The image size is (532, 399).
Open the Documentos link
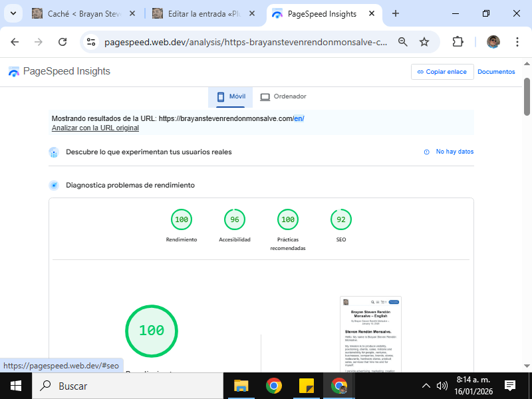point(496,72)
